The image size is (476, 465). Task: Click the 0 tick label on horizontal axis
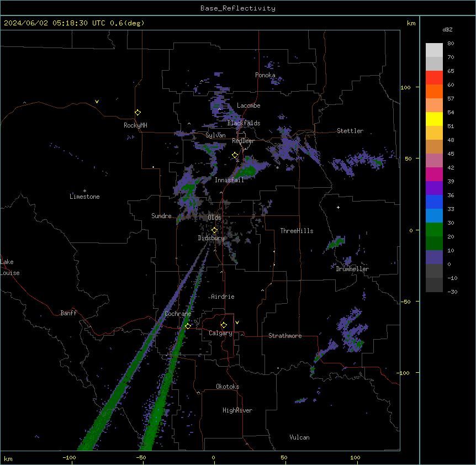[x=213, y=457]
